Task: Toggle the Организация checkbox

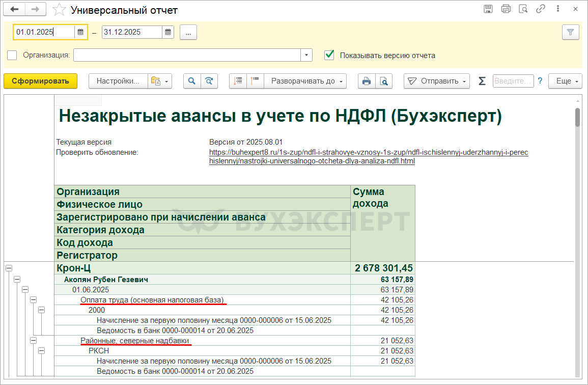Action: point(12,55)
